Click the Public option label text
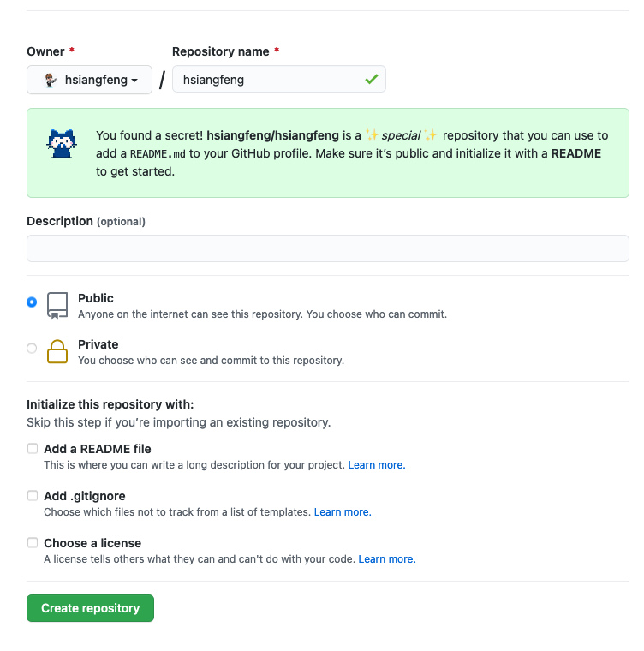644x651 pixels. pos(96,298)
